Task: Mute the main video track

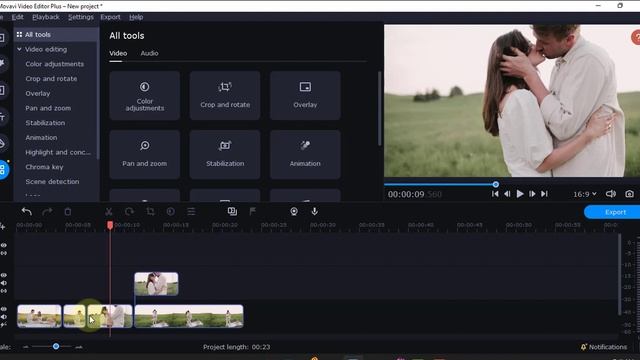Action: pos(4,317)
